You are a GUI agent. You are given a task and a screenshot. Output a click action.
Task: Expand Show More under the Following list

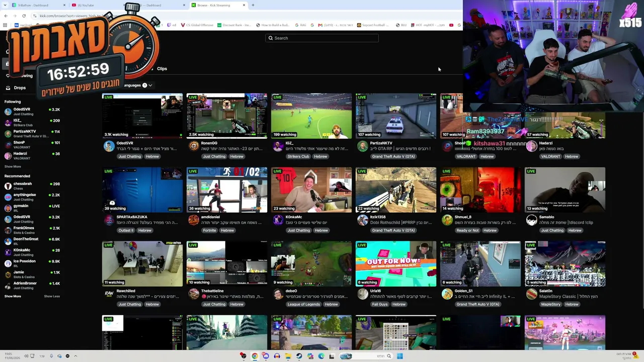tap(13, 166)
